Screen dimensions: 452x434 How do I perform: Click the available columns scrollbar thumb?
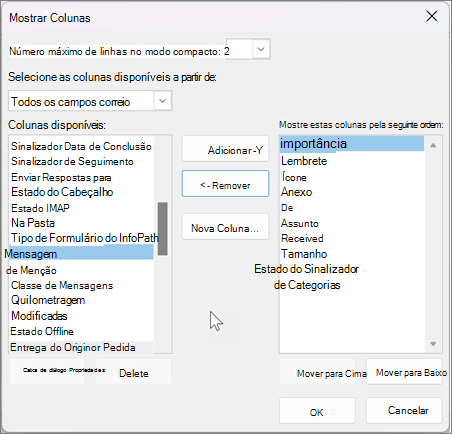click(162, 228)
